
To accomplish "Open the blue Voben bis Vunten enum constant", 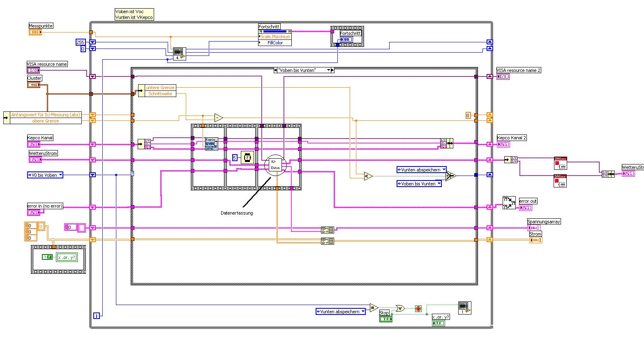I will click(419, 184).
